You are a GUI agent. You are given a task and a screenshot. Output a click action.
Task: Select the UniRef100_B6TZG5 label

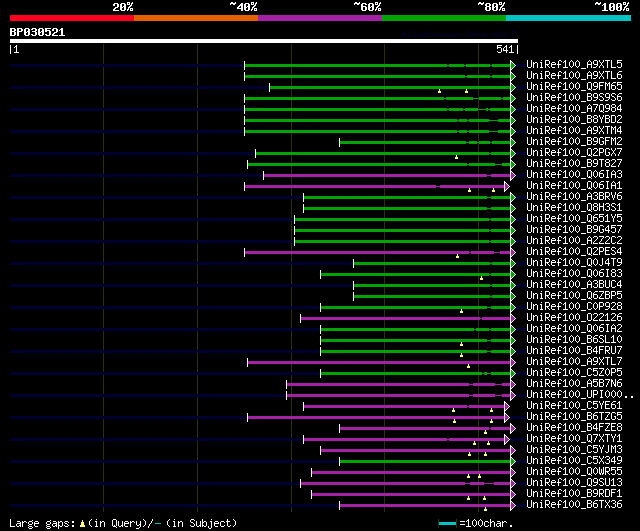click(x=574, y=417)
